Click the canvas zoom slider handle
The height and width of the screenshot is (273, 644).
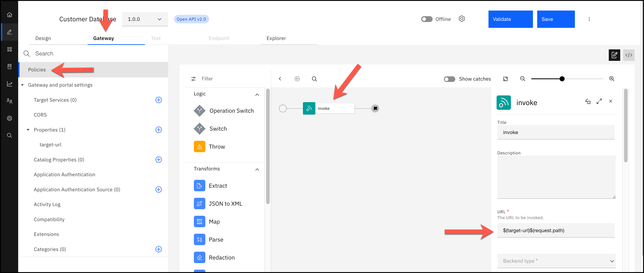(562, 79)
